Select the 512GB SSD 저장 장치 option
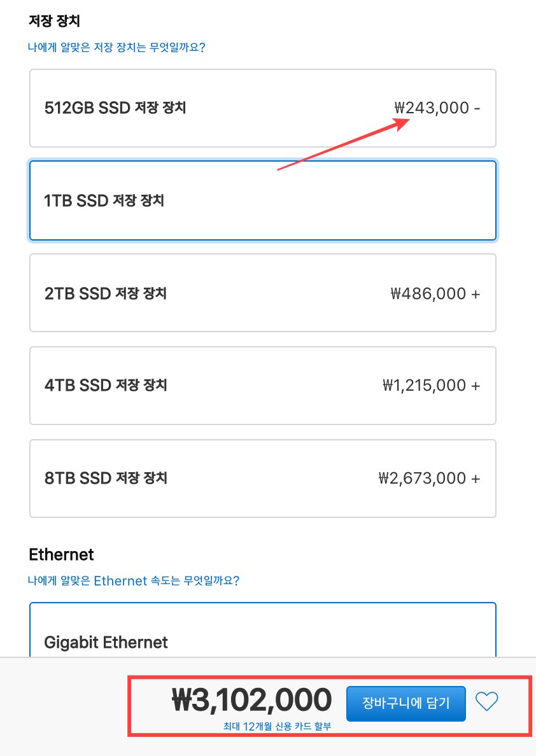 click(x=262, y=108)
